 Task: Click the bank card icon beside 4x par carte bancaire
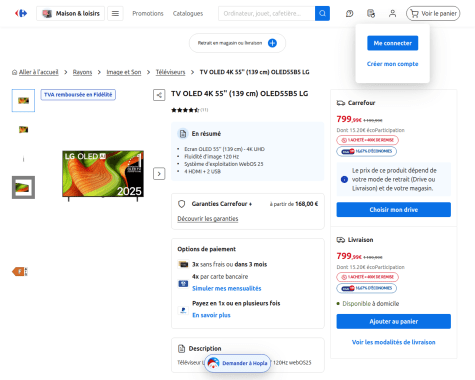183,284
